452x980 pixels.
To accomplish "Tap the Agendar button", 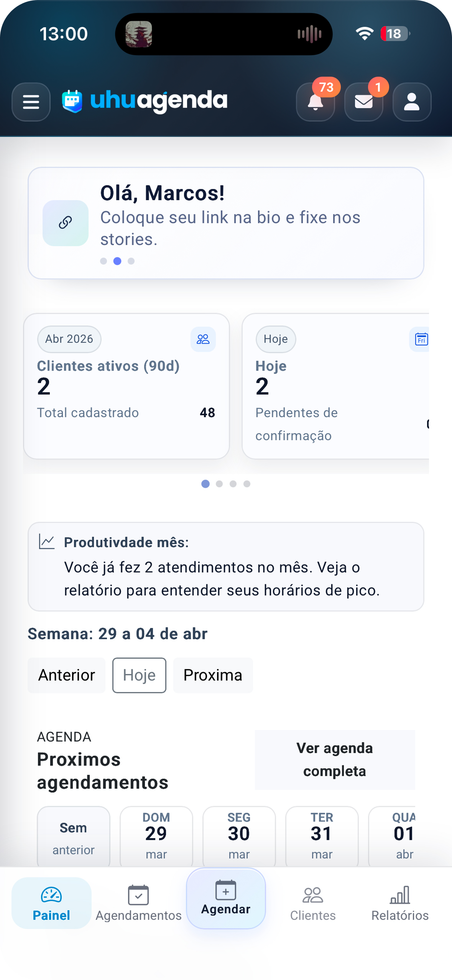I will click(226, 898).
